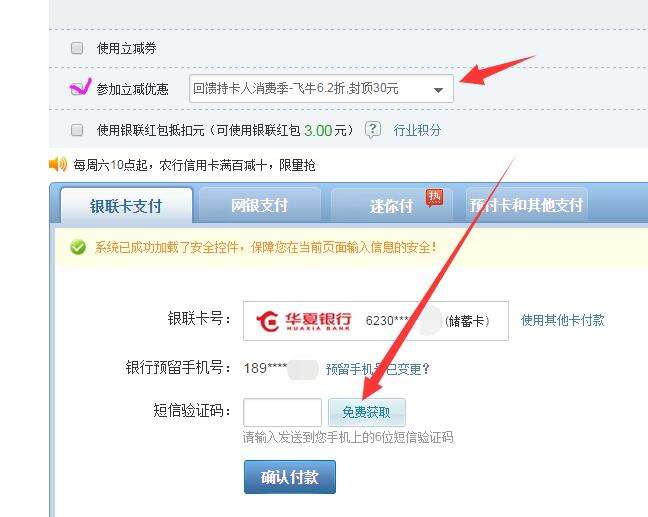Viewport: 648px width, 517px height.
Task: Click 免费获取 verification code button
Action: point(367,412)
